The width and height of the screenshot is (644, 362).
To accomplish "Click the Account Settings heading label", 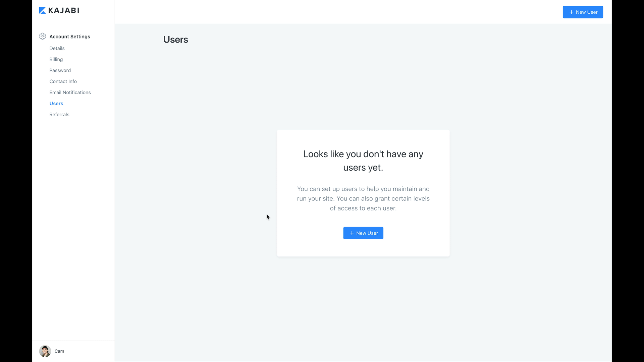I will click(70, 37).
